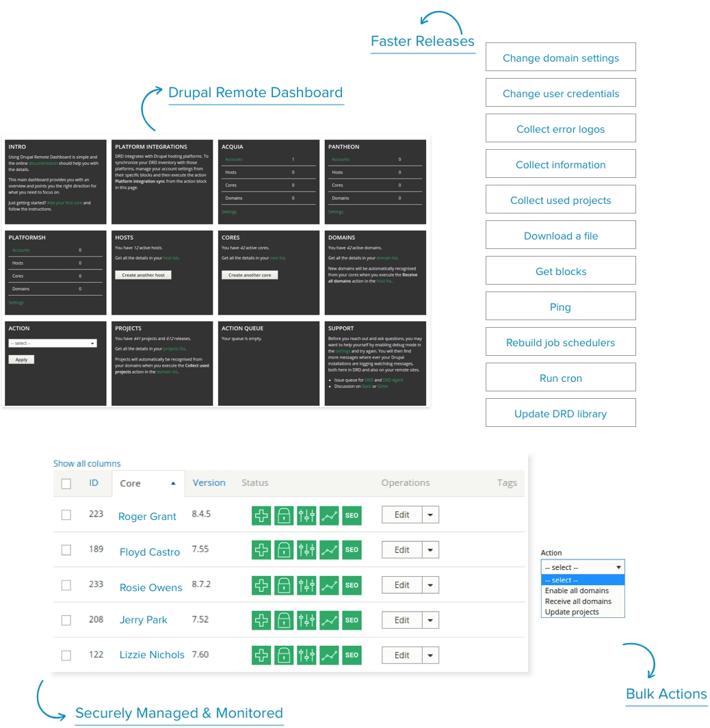View the monitoring chart icon for Jerry Park

pyautogui.click(x=330, y=621)
